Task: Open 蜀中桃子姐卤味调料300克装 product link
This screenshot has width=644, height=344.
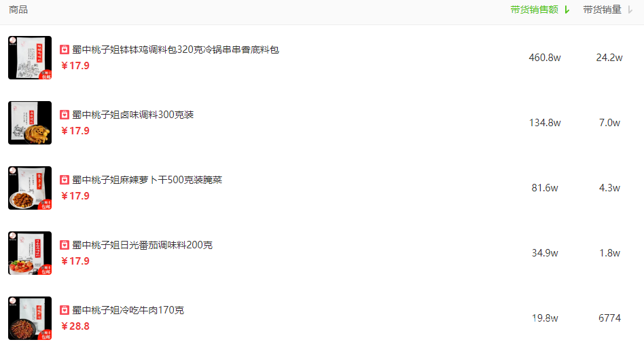Action: 133,115
